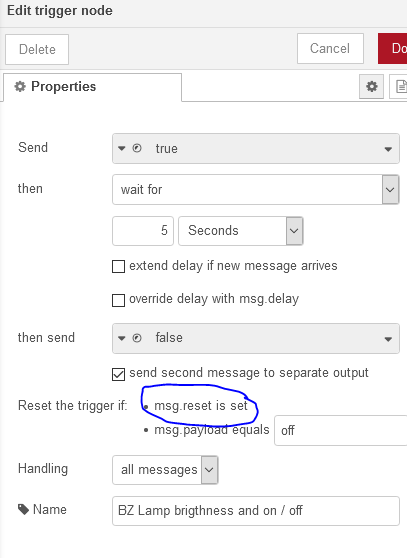Viewport: 407px width, 558px height.
Task: Click the Send value type selector icon
Action: [130, 148]
